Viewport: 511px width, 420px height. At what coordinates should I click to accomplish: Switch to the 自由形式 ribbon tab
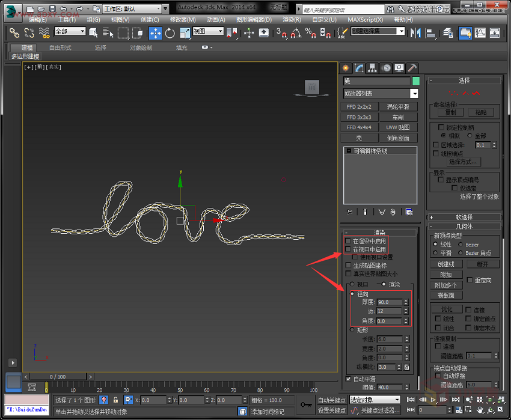pos(60,47)
